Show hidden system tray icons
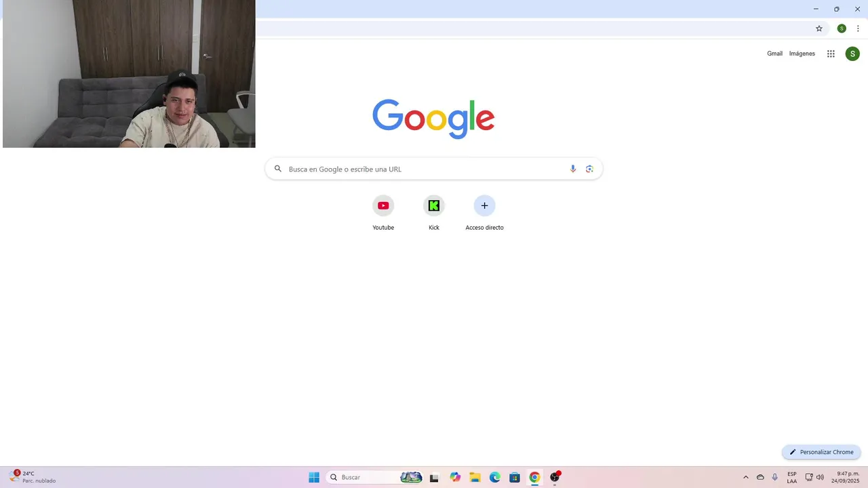The width and height of the screenshot is (868, 488). [746, 477]
